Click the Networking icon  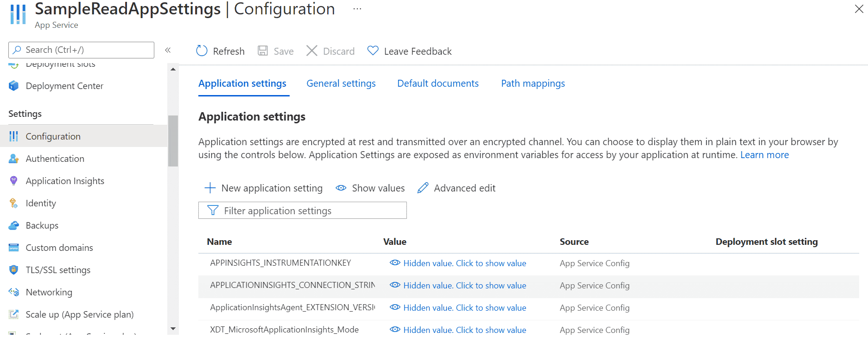(x=14, y=292)
